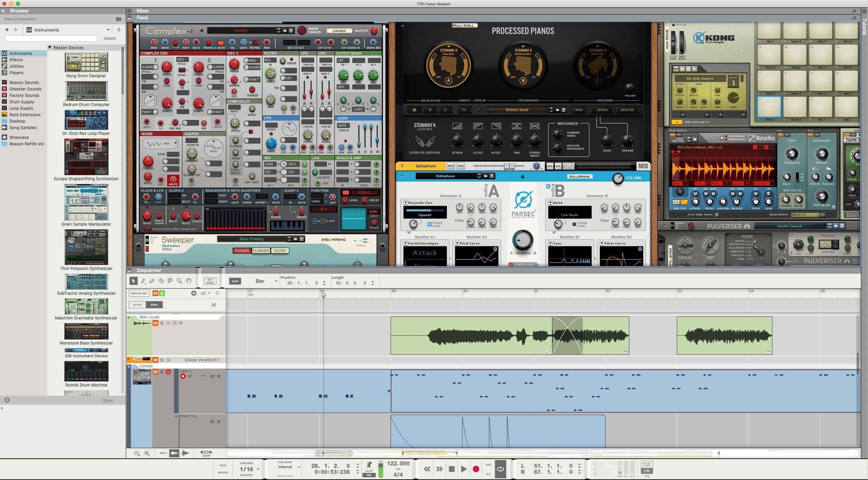Viewport: 868px width, 480px height.
Task: Select the Razor tool in the sequencer
Action: pyautogui.click(x=161, y=281)
